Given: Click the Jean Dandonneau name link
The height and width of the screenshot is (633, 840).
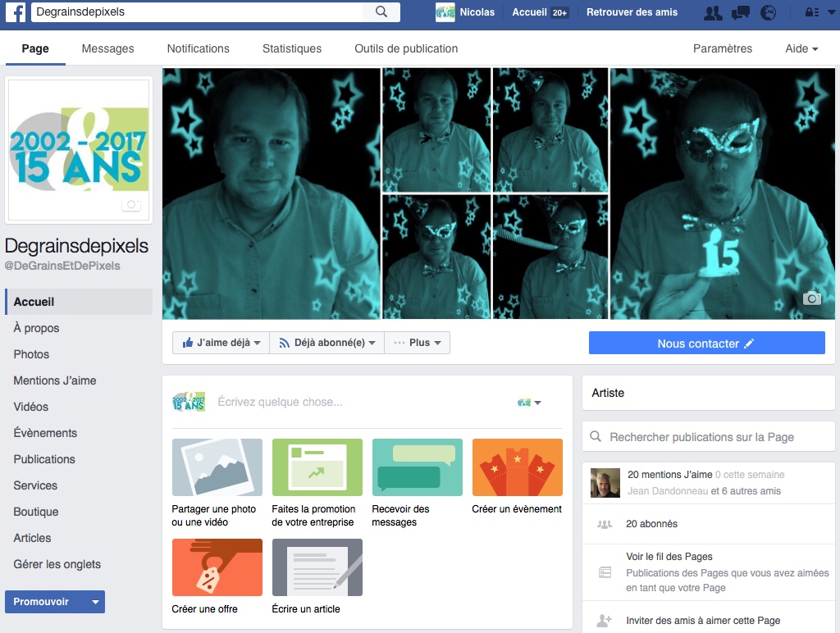Looking at the screenshot, I should [668, 491].
